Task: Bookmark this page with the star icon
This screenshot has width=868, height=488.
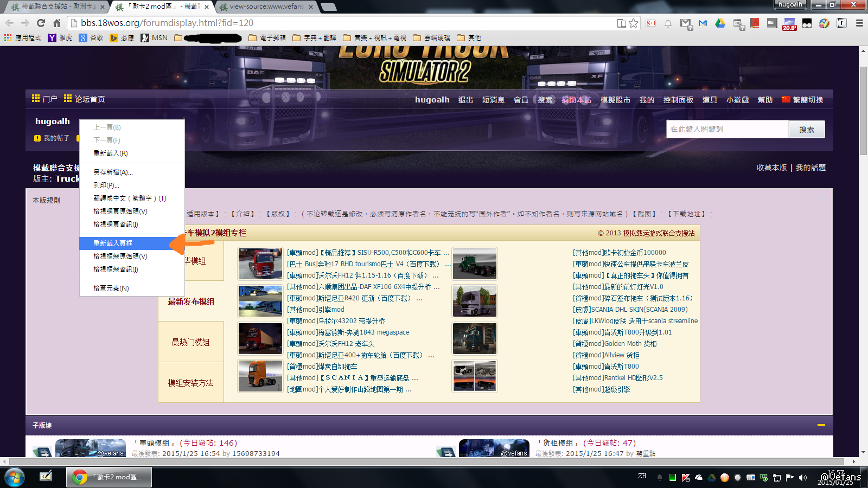Action: pyautogui.click(x=633, y=23)
